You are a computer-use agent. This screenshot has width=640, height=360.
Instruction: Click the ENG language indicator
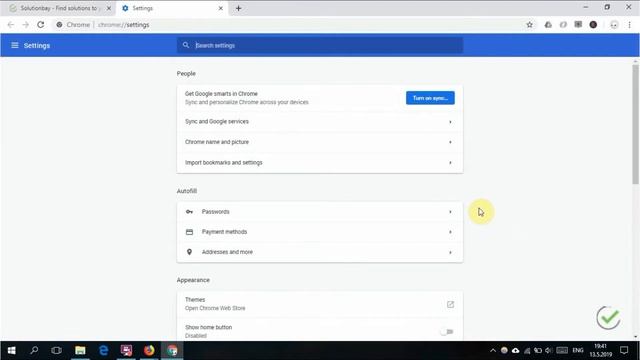click(x=578, y=350)
